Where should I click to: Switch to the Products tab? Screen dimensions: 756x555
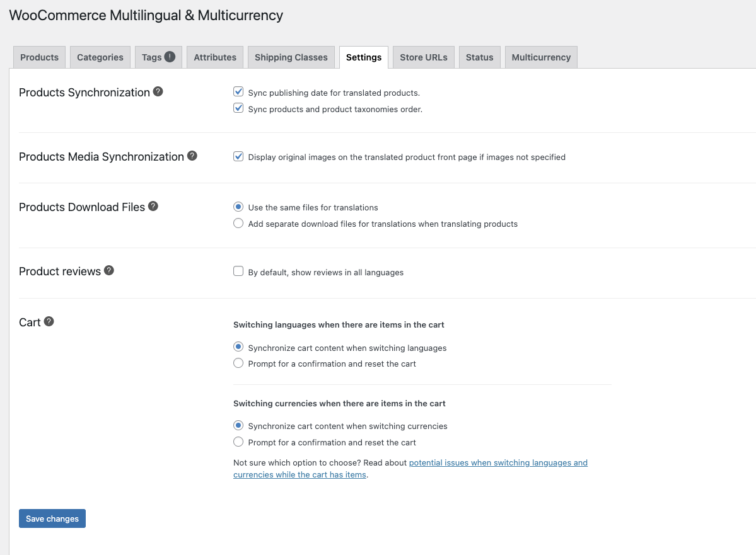point(40,57)
